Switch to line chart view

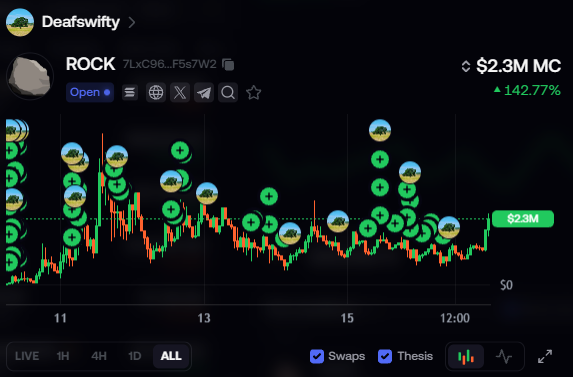504,356
